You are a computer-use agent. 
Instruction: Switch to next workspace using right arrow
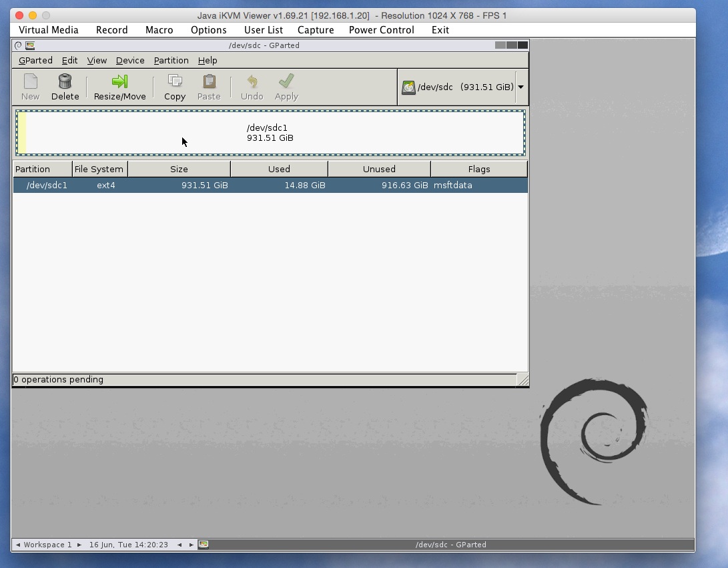[79, 545]
